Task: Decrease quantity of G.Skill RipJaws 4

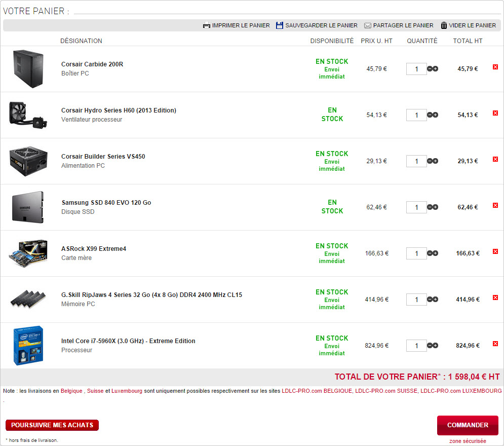Action: (430, 300)
